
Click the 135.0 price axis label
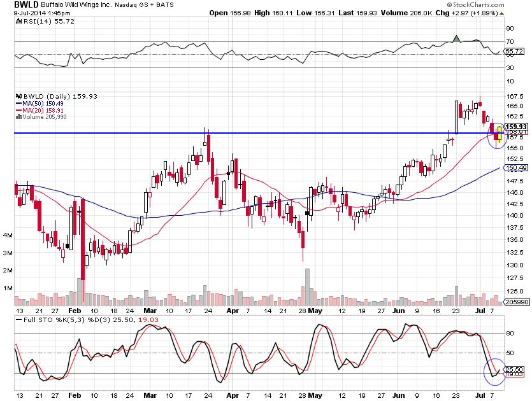click(515, 240)
